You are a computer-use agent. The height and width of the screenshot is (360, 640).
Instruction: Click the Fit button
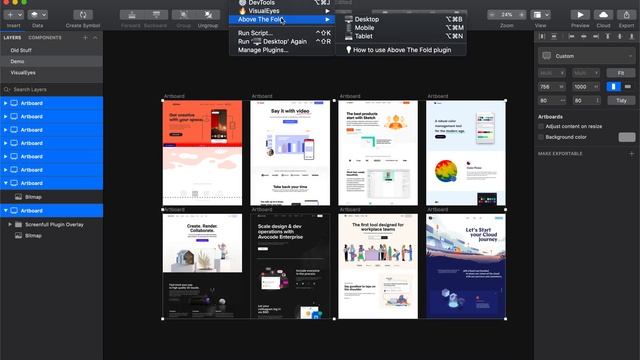[620, 73]
